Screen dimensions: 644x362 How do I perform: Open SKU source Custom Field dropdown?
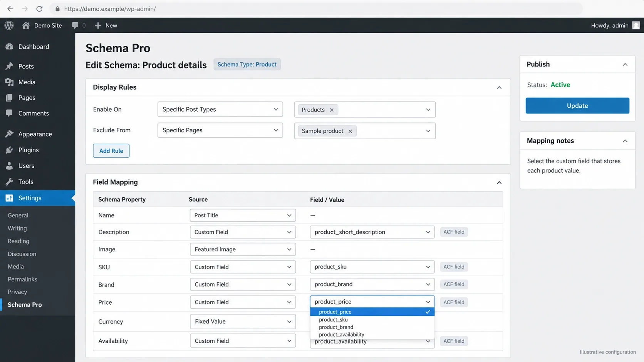click(243, 267)
